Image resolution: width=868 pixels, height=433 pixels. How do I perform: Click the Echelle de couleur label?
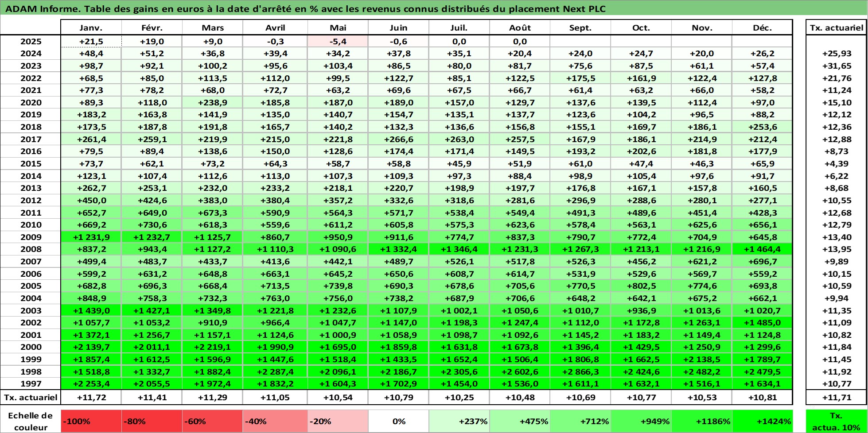(x=31, y=421)
